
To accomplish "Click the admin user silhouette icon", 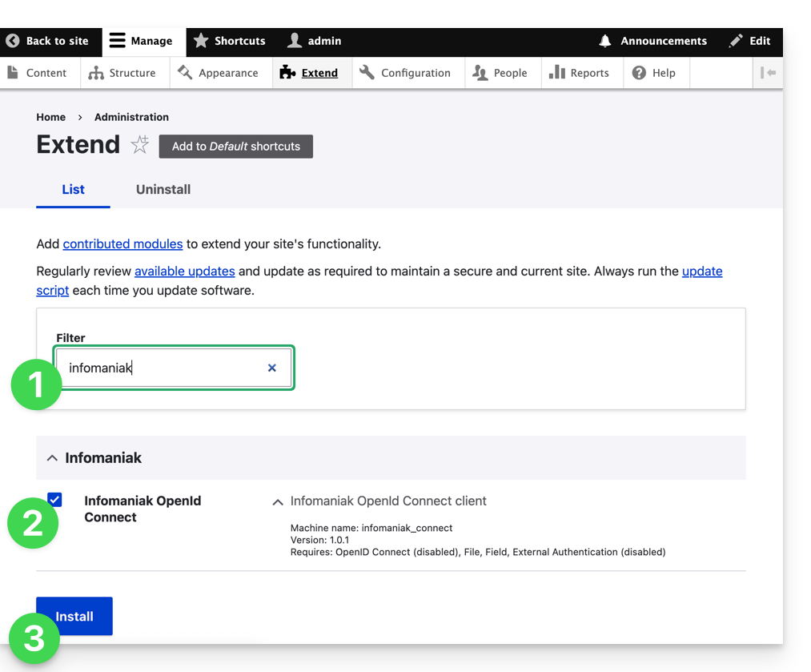I will 295,40.
